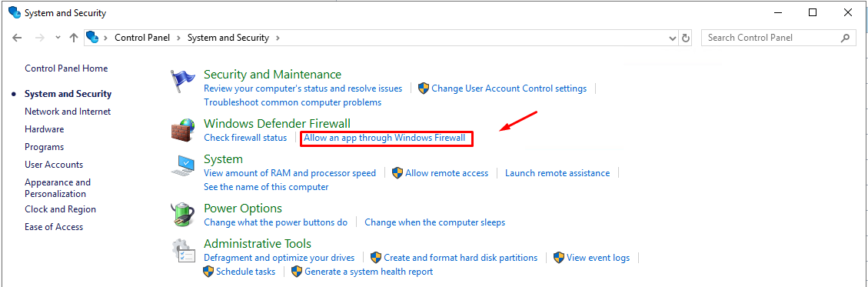The image size is (868, 287).
Task: Open Change what the power buttons do
Action: (x=276, y=222)
